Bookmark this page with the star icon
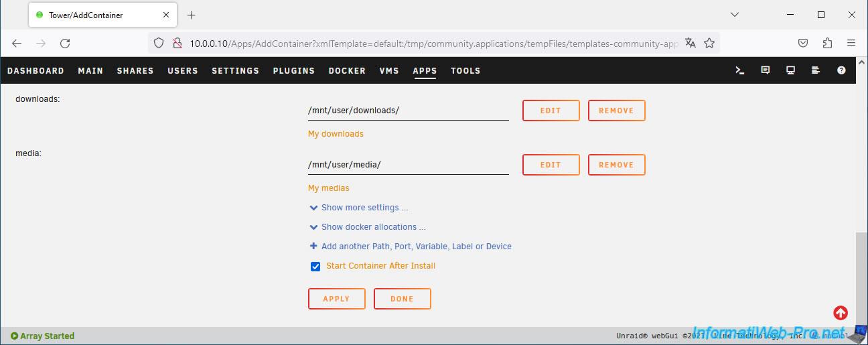 (709, 43)
